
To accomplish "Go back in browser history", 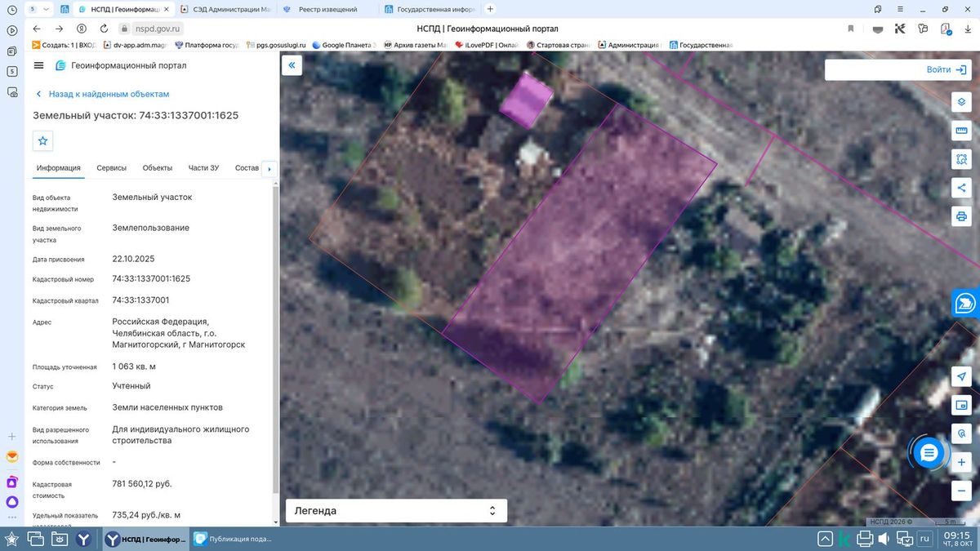I will 37,29.
